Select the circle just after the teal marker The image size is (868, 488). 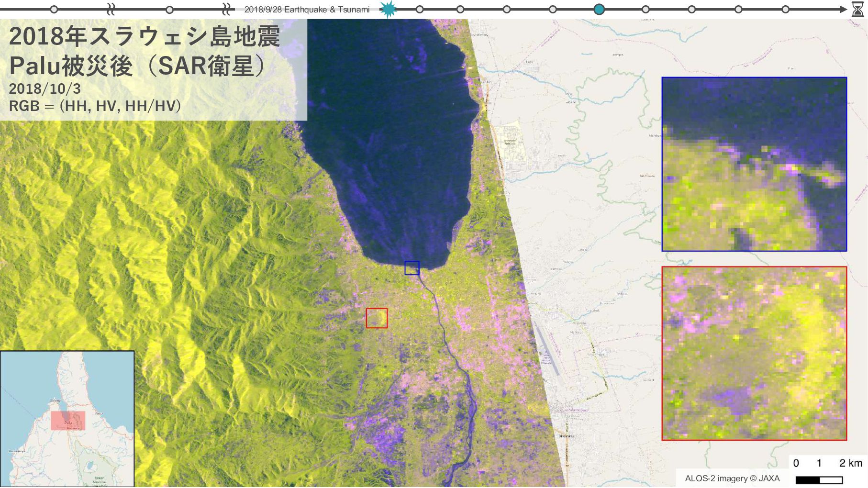click(x=645, y=9)
